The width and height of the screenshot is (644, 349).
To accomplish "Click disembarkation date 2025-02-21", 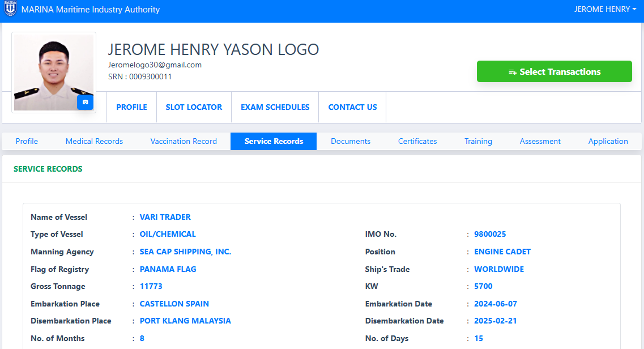I will (x=496, y=321).
